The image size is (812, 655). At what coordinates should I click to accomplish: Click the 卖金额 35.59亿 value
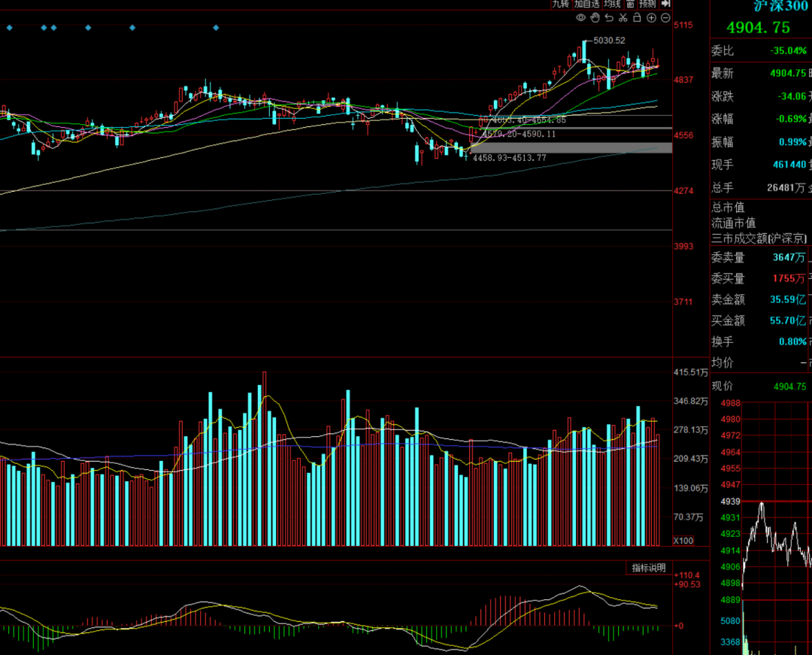tap(788, 299)
